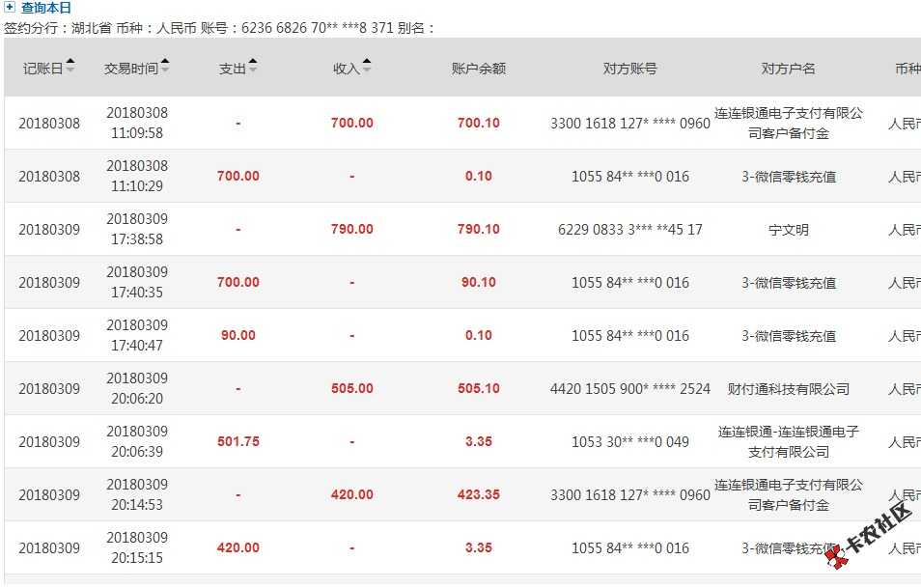Screen dimensions: 921x588
Task: Sort by 收入 arrow icon
Action: (x=367, y=66)
